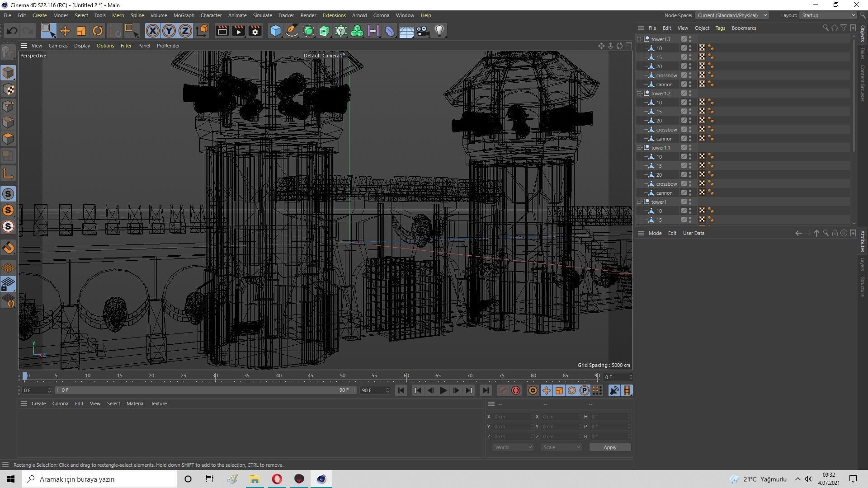The image size is (868, 488).
Task: Collapse the tower1.3 group
Action: [639, 39]
